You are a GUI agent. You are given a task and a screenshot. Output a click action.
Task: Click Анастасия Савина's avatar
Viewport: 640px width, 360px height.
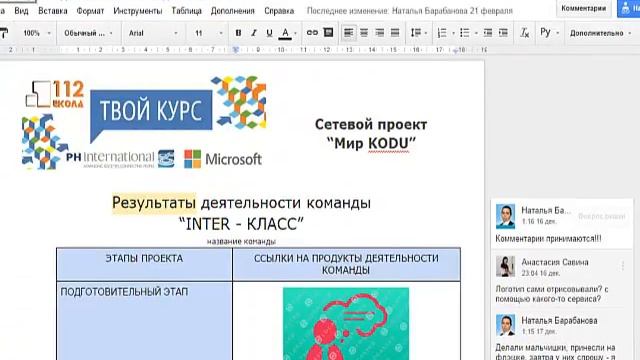(x=505, y=267)
